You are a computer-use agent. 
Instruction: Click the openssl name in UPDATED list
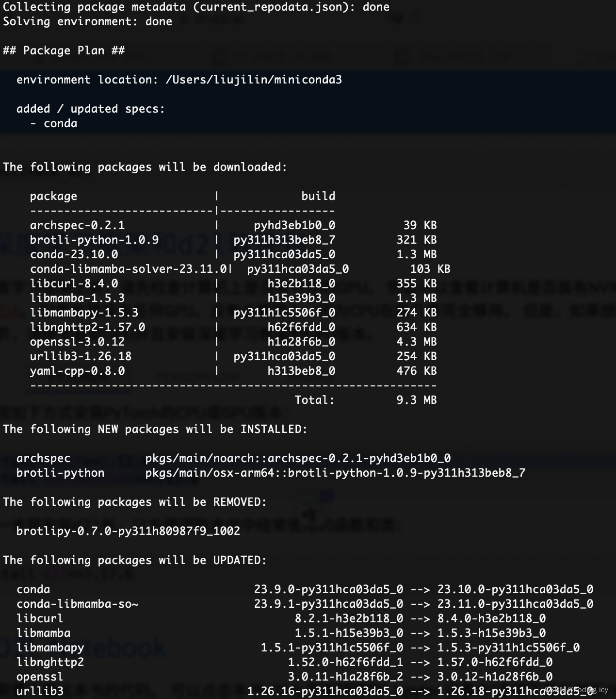40,677
